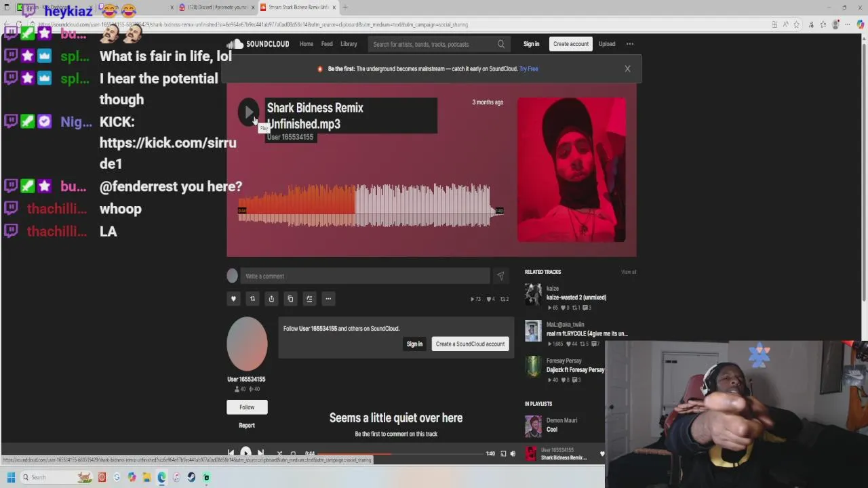Click the Write a comment field

tap(366, 276)
